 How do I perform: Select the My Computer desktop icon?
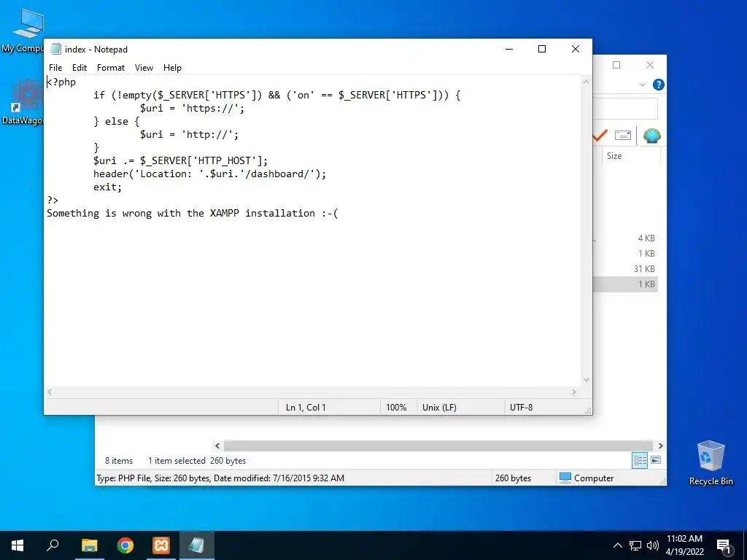coord(24,31)
